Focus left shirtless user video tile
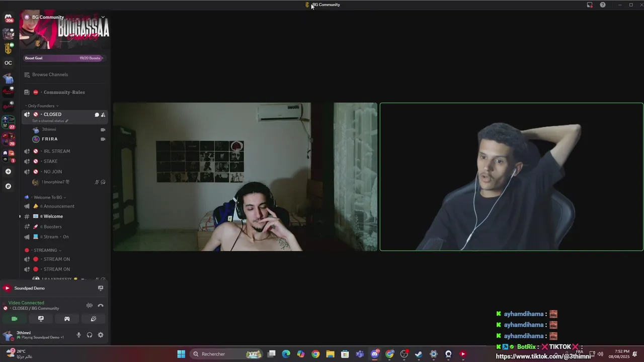 [245, 177]
